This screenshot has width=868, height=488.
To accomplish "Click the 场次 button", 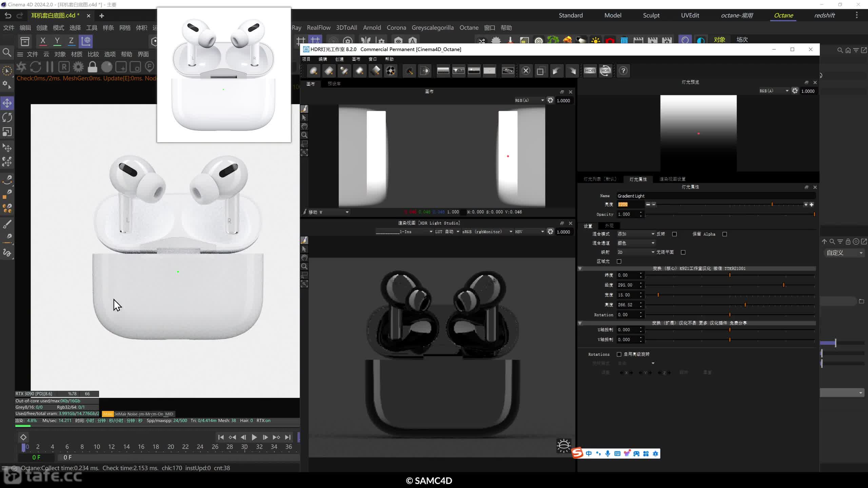I will click(x=742, y=40).
